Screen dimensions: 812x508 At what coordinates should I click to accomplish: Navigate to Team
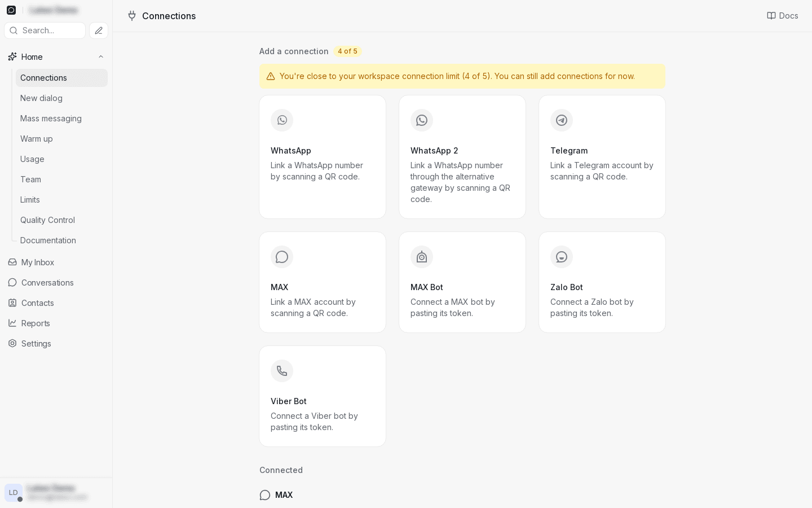(61, 179)
